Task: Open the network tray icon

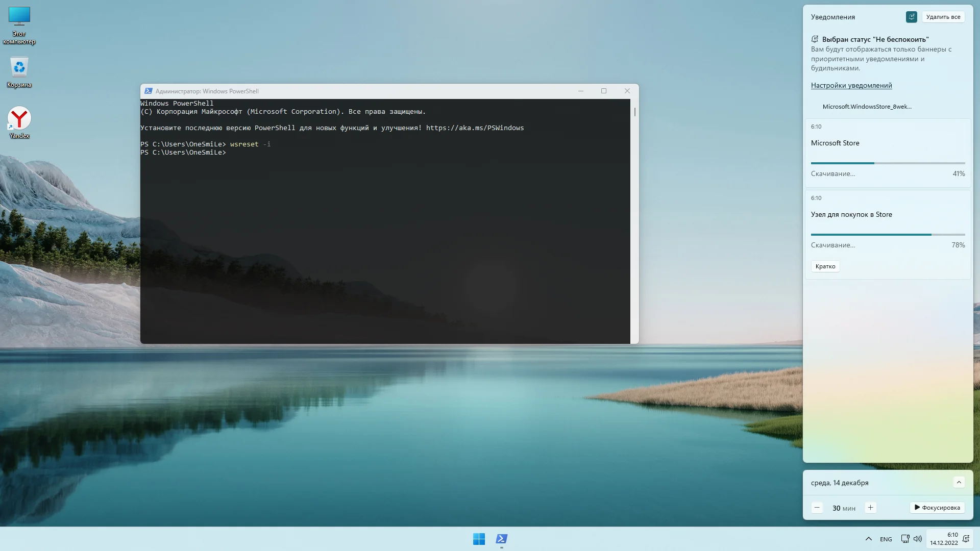Action: coord(905,539)
